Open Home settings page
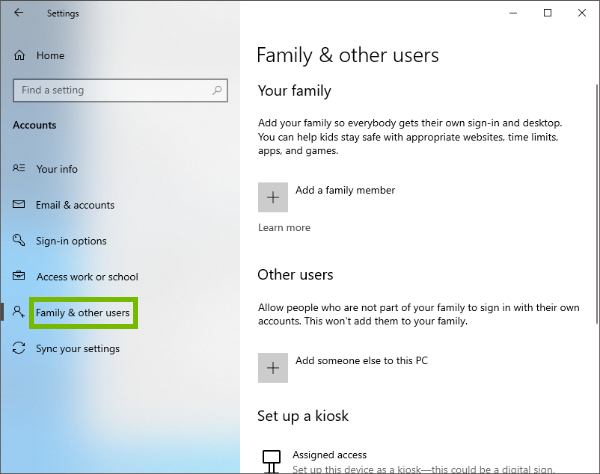The image size is (600, 474). pyautogui.click(x=50, y=55)
